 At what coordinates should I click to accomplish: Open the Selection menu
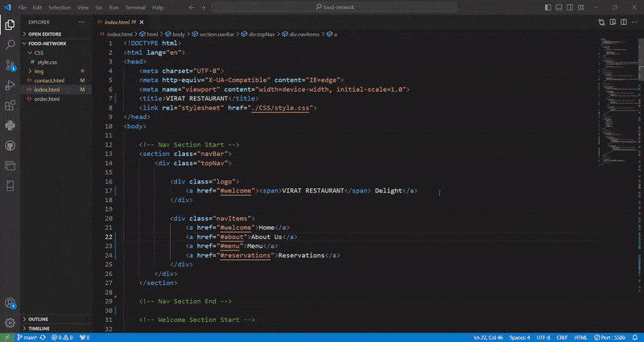pos(60,7)
